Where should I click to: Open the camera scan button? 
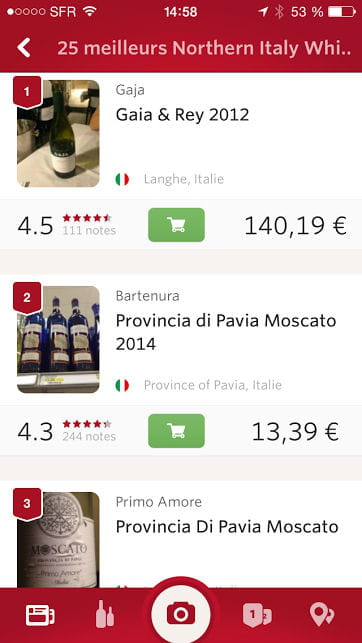[181, 614]
